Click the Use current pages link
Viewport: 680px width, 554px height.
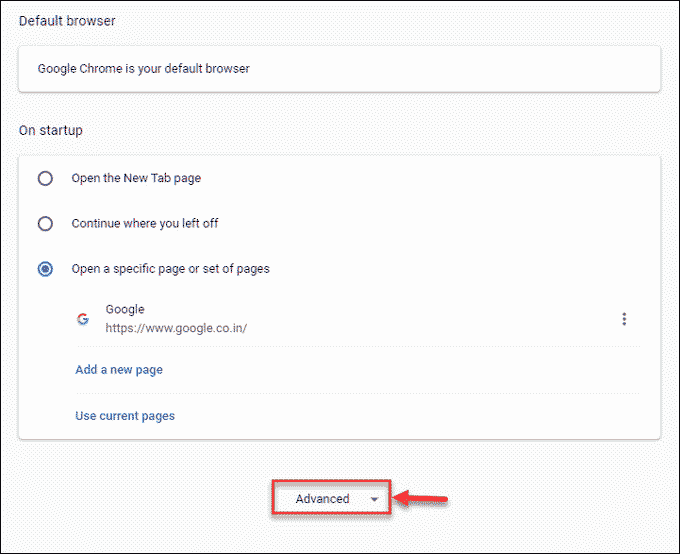click(x=125, y=416)
